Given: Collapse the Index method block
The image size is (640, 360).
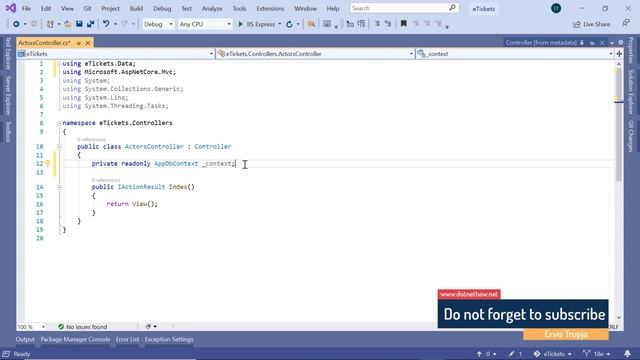Looking at the screenshot, I should pos(59,187).
